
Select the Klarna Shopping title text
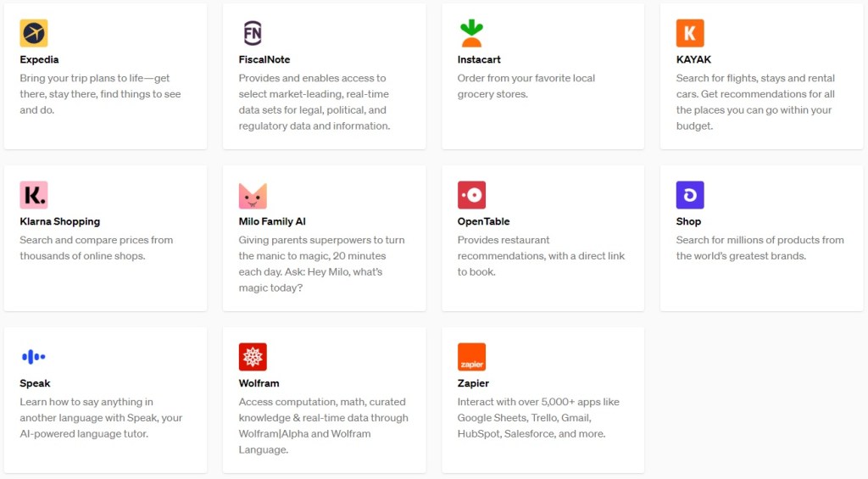(x=59, y=221)
